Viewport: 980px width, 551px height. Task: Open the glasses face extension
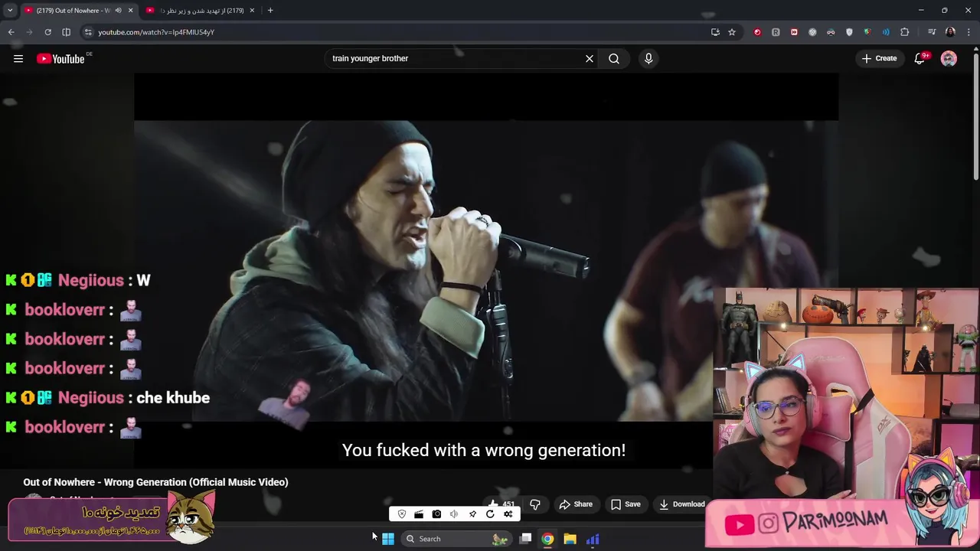[831, 32]
